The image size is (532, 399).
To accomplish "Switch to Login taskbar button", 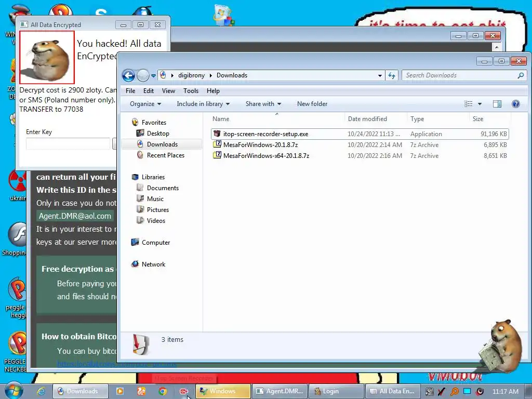I will pos(336,391).
